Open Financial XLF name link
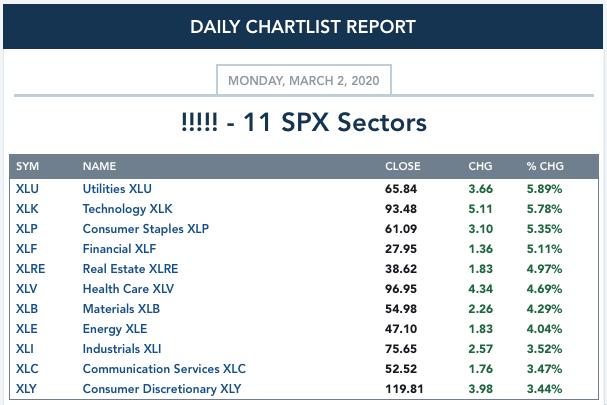 119,249
